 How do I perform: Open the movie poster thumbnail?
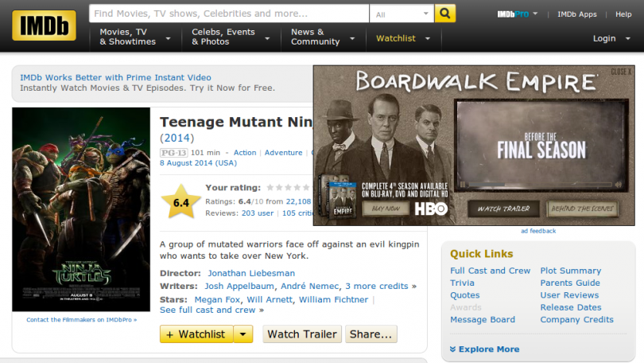(x=81, y=209)
